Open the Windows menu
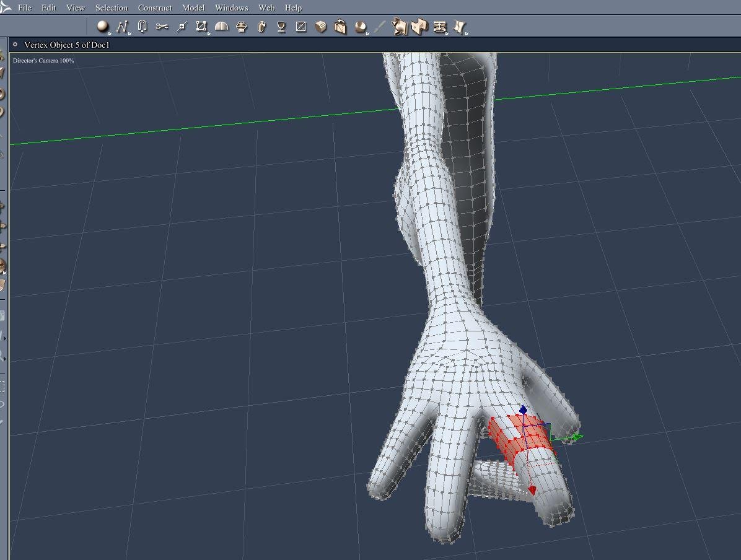This screenshot has height=560, width=741. (x=232, y=7)
